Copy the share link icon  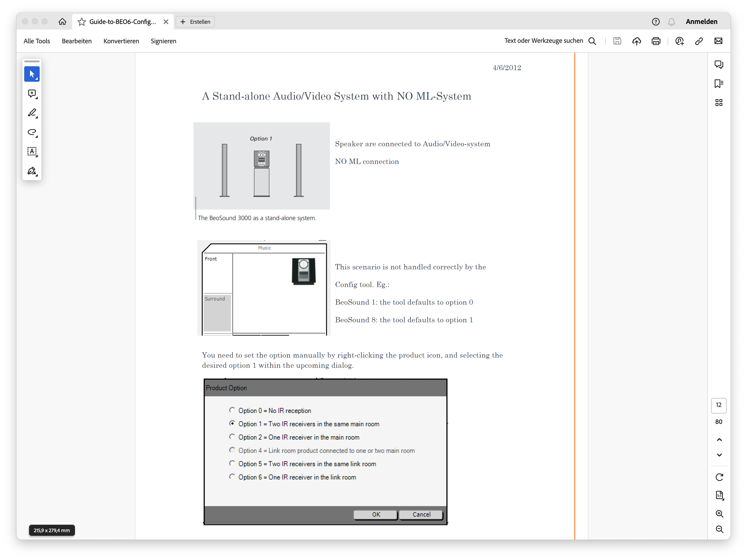coord(699,41)
